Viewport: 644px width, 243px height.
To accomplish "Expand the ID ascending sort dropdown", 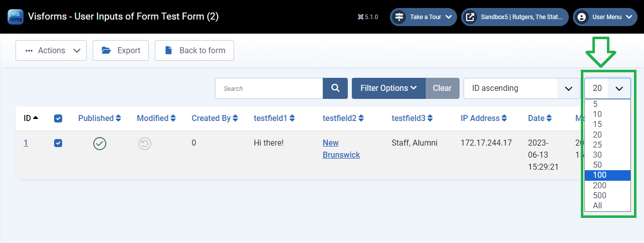I will tap(522, 88).
